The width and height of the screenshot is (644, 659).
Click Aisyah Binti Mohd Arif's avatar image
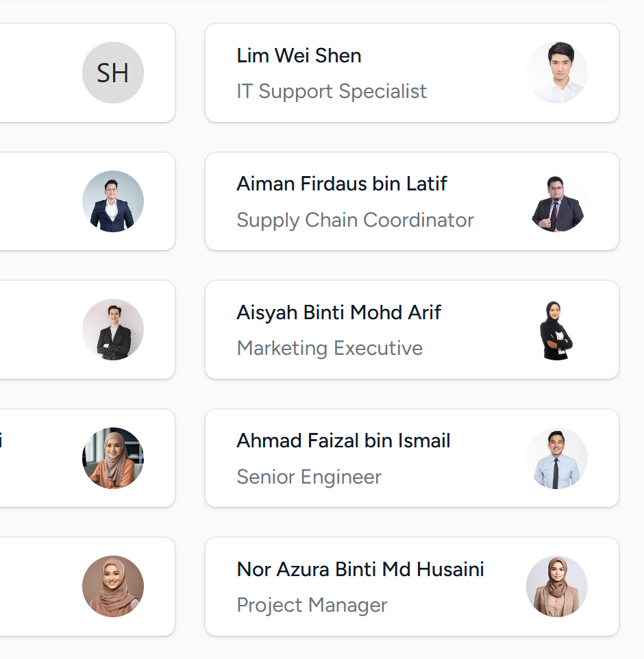click(557, 329)
